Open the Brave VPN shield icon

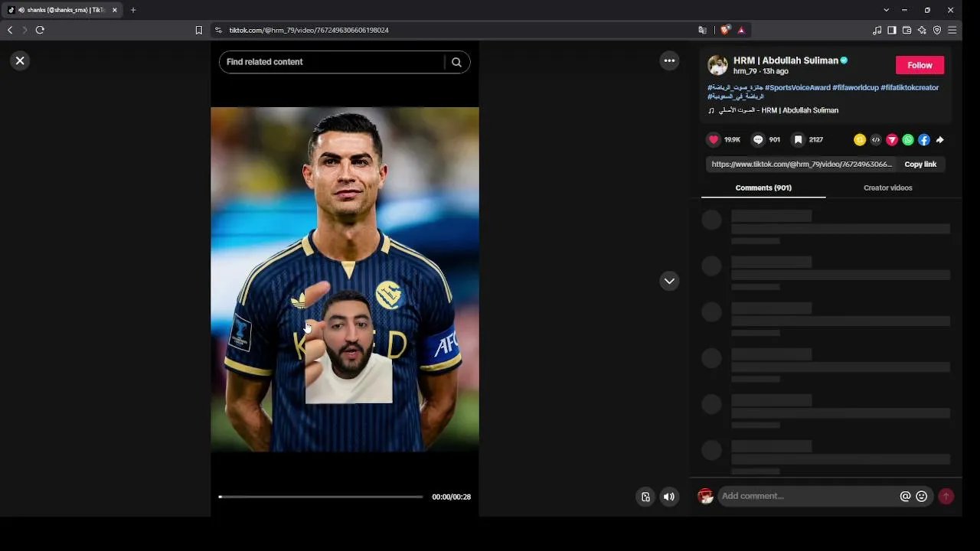click(937, 30)
